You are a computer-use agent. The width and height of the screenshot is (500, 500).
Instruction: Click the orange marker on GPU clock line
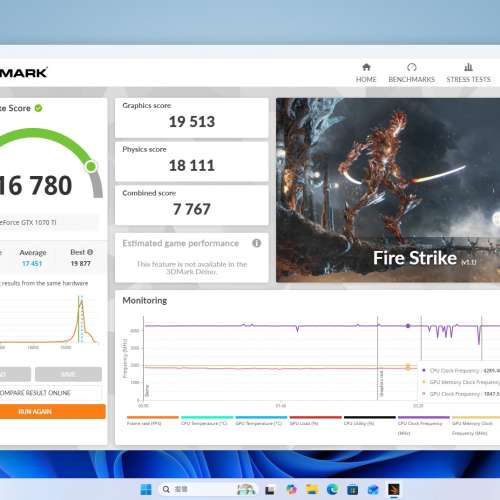(x=408, y=367)
